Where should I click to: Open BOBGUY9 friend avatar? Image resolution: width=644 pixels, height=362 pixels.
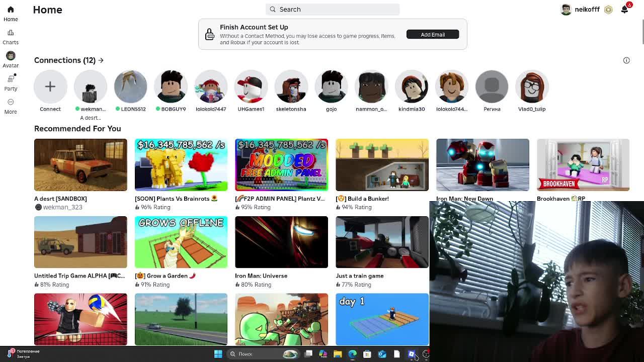(171, 86)
